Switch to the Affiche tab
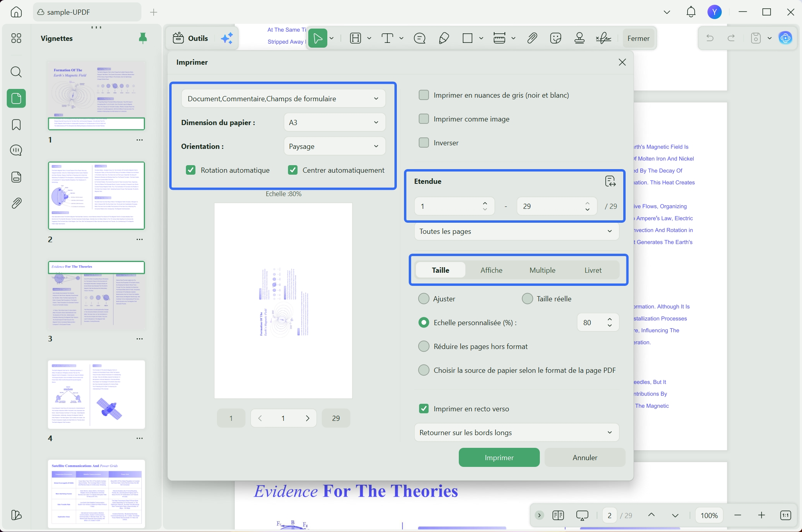The image size is (802, 532). (x=491, y=270)
